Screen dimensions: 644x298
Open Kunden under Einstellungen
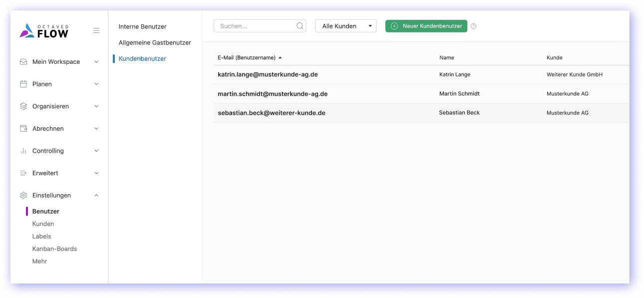pyautogui.click(x=43, y=224)
